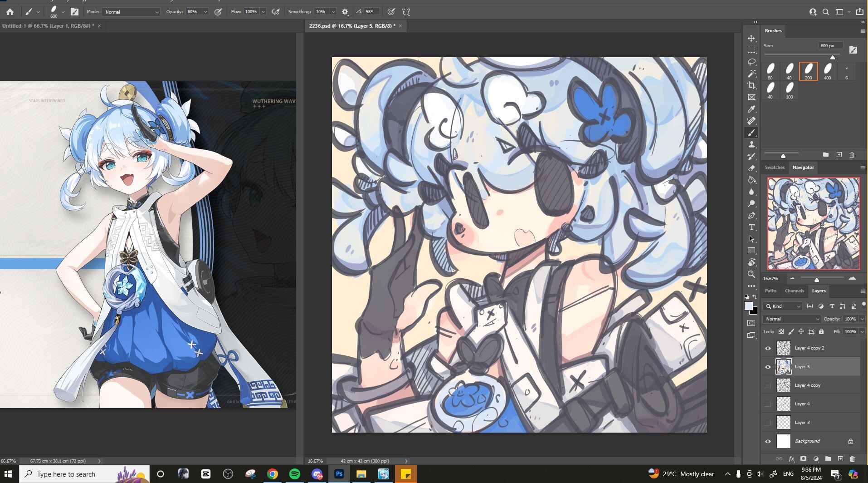Viewport: 868px width, 483px height.
Task: Hide Layer 5 using its eye icon
Action: point(768,367)
